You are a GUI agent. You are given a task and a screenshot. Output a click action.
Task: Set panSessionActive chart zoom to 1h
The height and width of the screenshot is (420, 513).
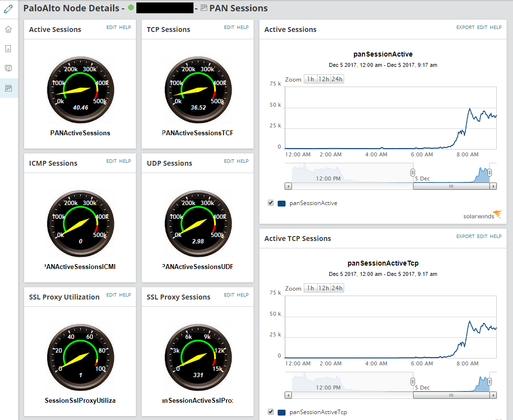point(311,79)
